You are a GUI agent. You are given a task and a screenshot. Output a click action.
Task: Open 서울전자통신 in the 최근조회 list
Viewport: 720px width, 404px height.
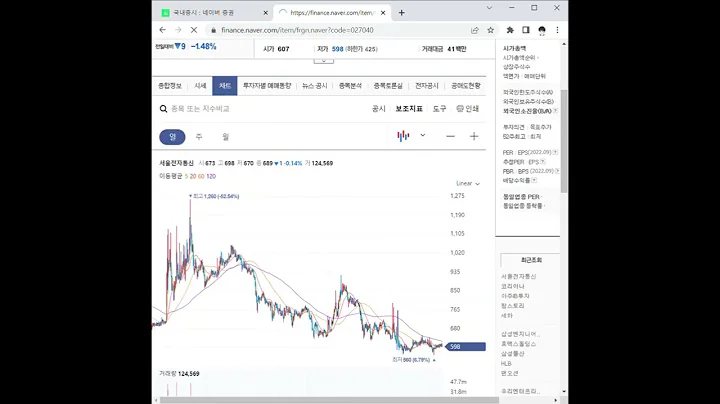tap(518, 276)
